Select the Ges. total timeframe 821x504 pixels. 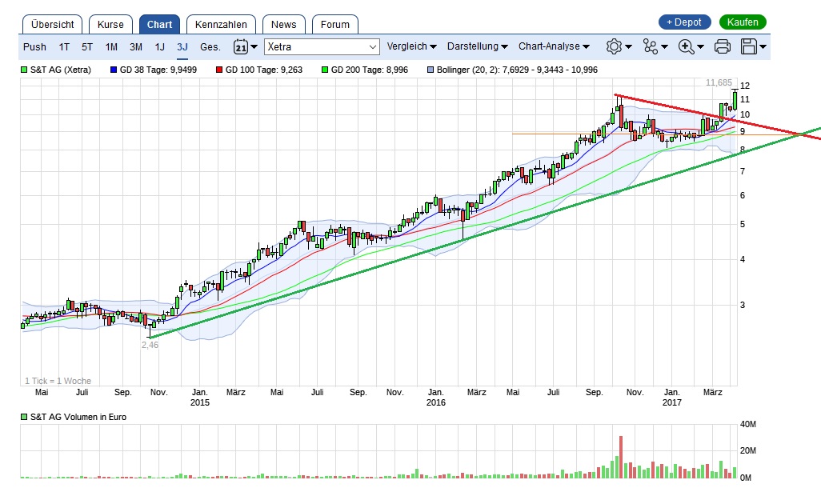coord(210,47)
